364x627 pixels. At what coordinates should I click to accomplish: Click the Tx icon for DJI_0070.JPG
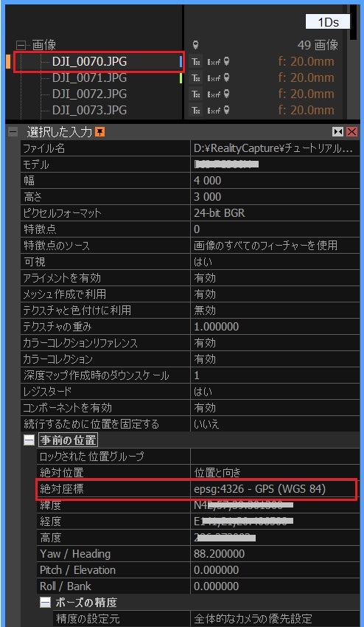(196, 62)
